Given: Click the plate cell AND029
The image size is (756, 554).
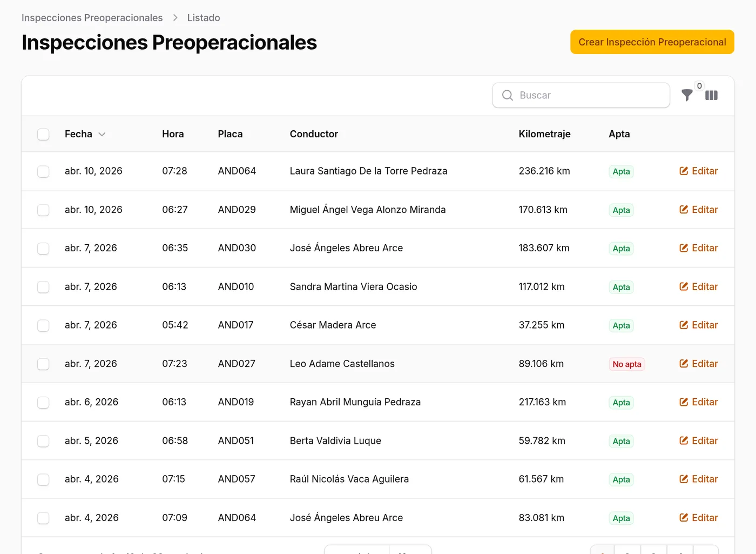Looking at the screenshot, I should pyautogui.click(x=237, y=210).
